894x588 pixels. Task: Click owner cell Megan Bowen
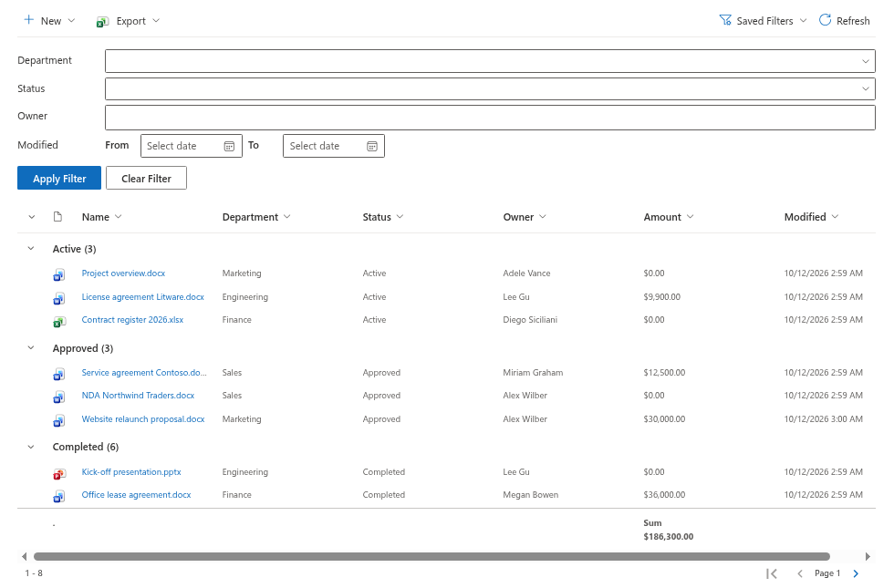coord(530,494)
